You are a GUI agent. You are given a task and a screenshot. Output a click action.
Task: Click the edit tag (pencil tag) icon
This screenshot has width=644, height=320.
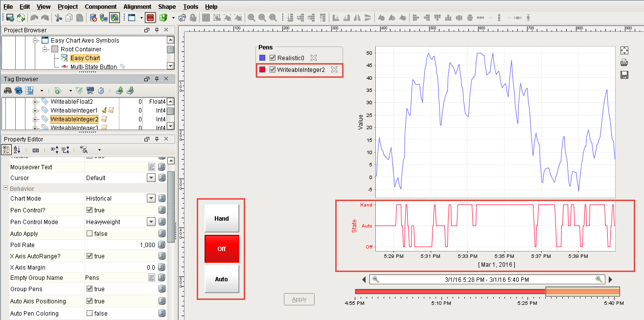(79, 91)
